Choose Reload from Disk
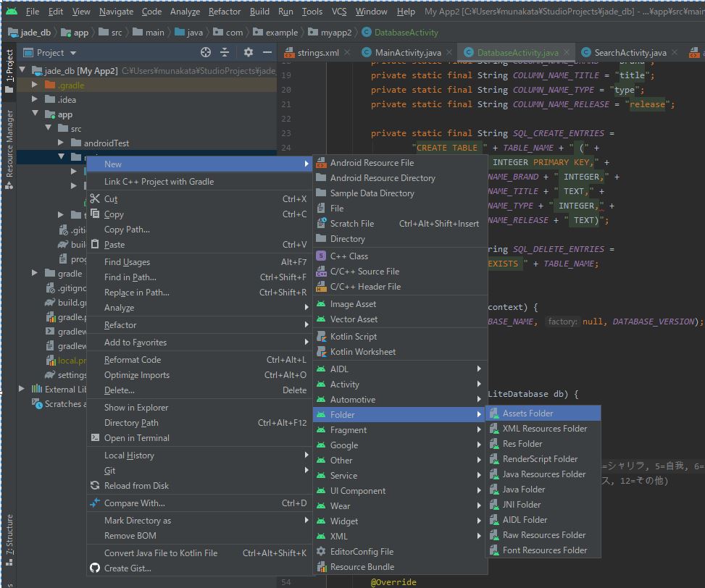The width and height of the screenshot is (705, 588). 136,485
